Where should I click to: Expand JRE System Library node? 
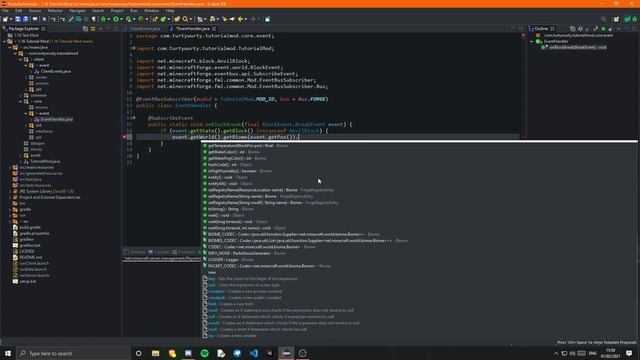click(x=10, y=191)
